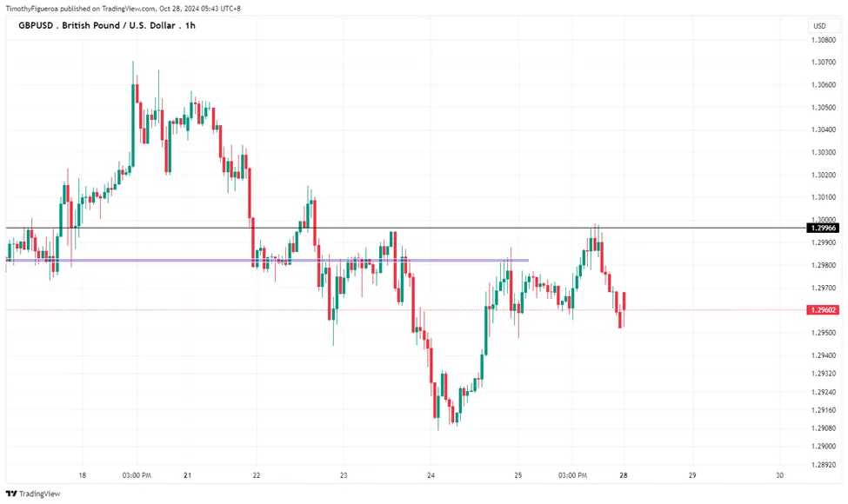The width and height of the screenshot is (848, 504).
Task: Select the purple horizontal support line
Action: tap(267, 261)
